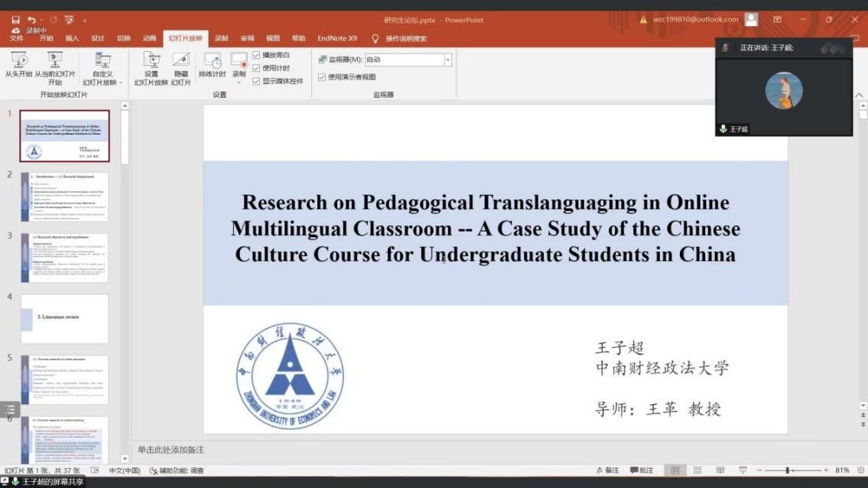Viewport: 868px width, 488px height.
Task: Toggle Play Narrations (播放旁白) checkbox
Action: [256, 55]
